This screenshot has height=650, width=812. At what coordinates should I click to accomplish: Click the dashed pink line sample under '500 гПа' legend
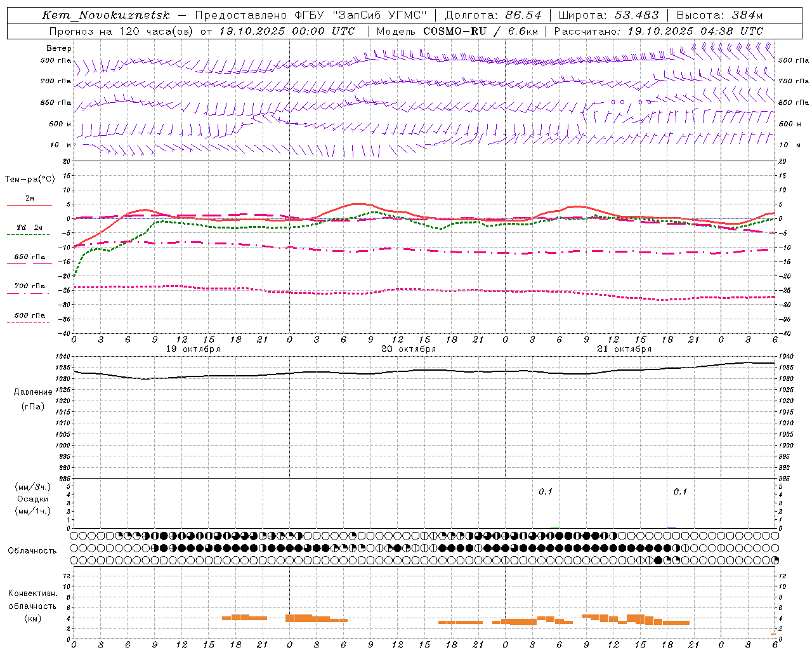click(x=28, y=322)
